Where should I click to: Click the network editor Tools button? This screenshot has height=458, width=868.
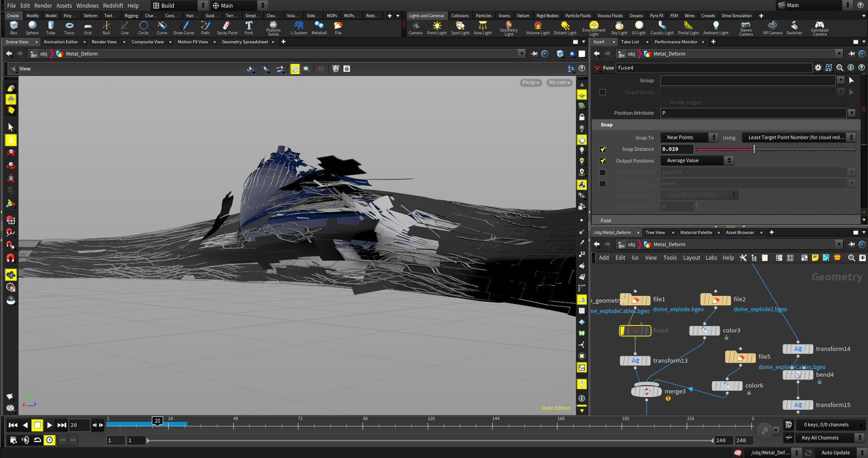(x=670, y=258)
